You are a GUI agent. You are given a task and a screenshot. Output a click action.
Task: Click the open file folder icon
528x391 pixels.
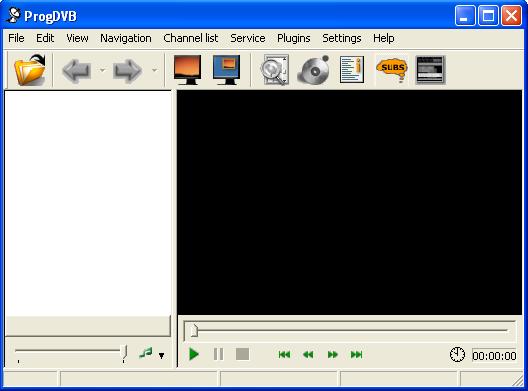tap(30, 70)
